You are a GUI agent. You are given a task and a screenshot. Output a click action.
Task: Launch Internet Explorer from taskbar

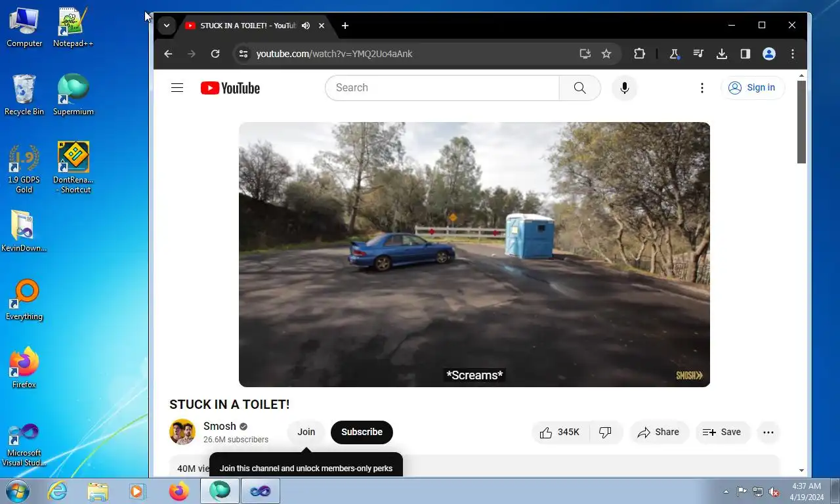[57, 491]
